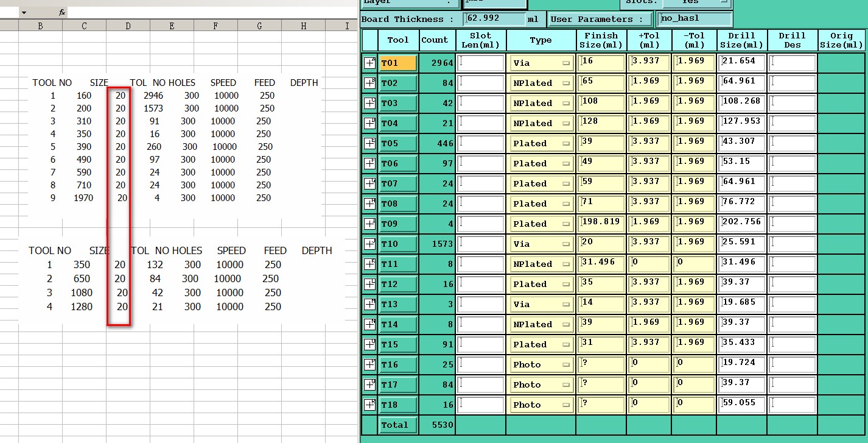Click the ml units button beside Board Thickness
This screenshot has height=443, width=868.
click(x=533, y=19)
